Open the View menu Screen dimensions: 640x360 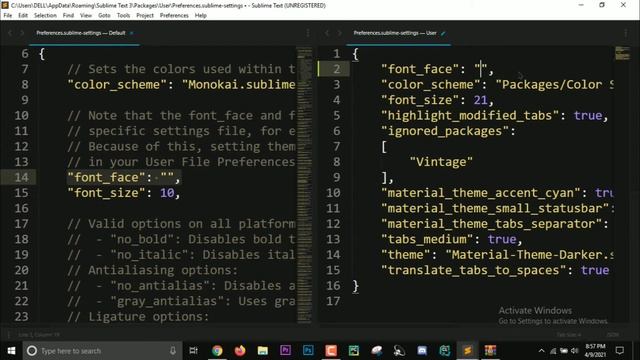pos(86,16)
